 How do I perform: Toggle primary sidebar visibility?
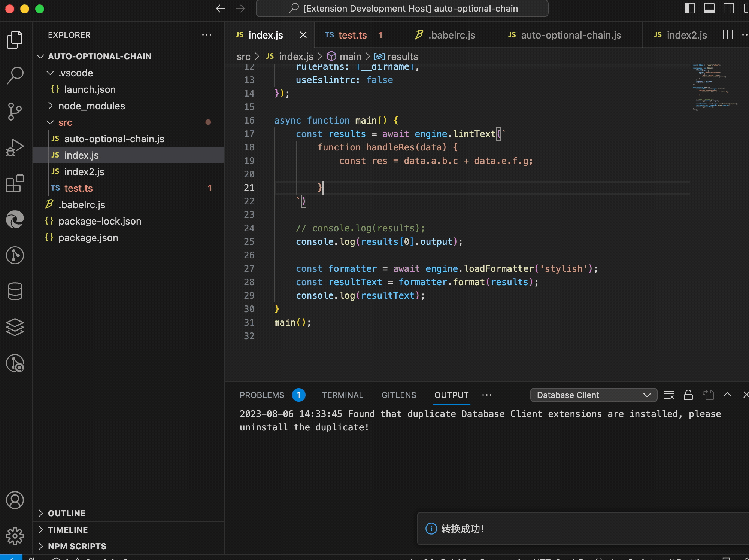point(689,8)
